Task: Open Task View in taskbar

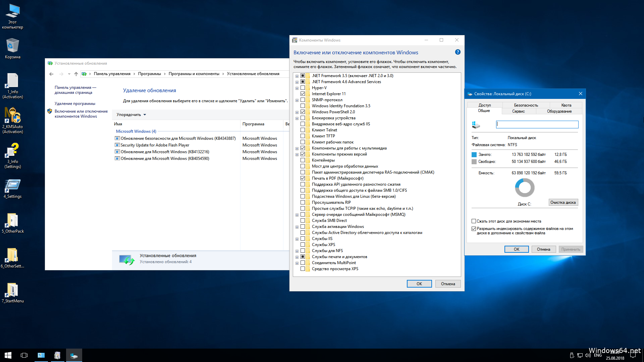Action: click(24, 355)
